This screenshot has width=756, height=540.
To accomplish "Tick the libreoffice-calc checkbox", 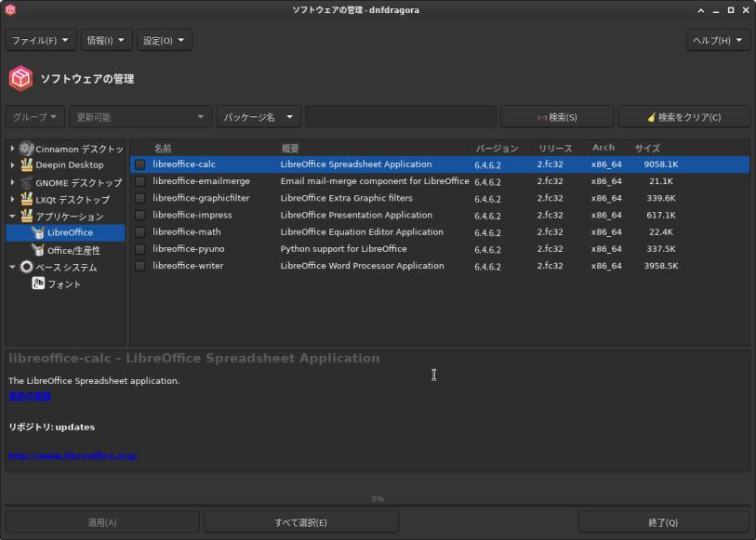I will click(139, 165).
